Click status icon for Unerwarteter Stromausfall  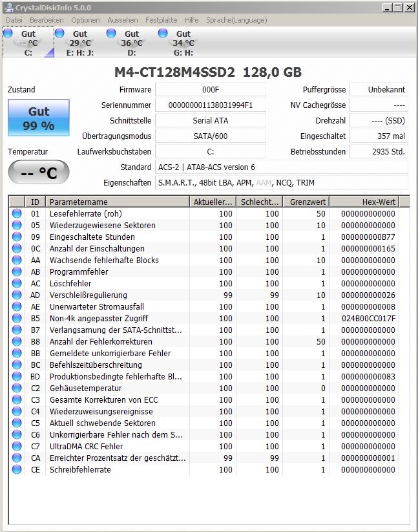(17, 306)
